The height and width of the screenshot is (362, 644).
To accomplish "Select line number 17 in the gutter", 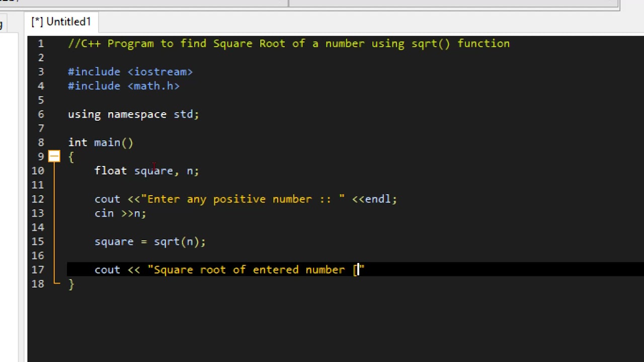I will click(38, 270).
